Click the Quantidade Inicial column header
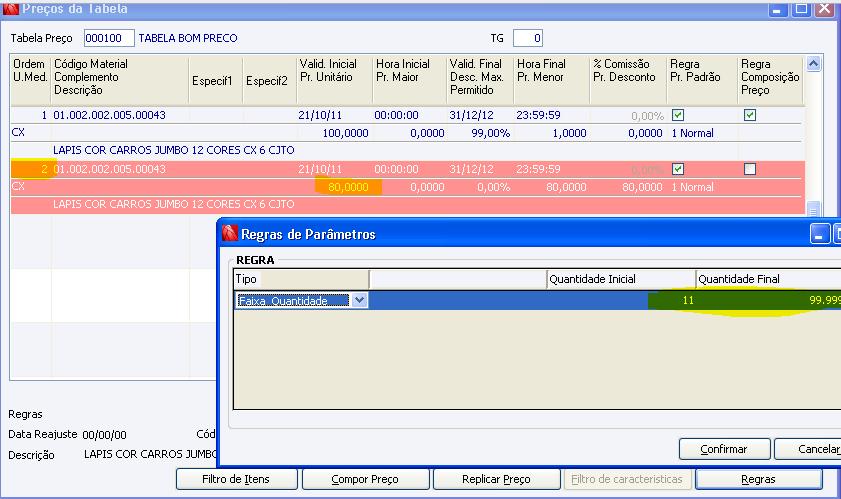The height and width of the screenshot is (499, 841). [x=621, y=279]
